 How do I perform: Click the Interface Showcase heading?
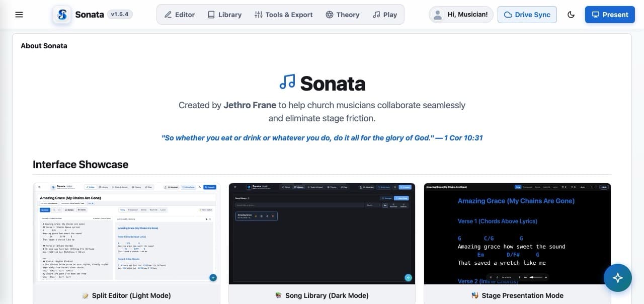pos(80,165)
